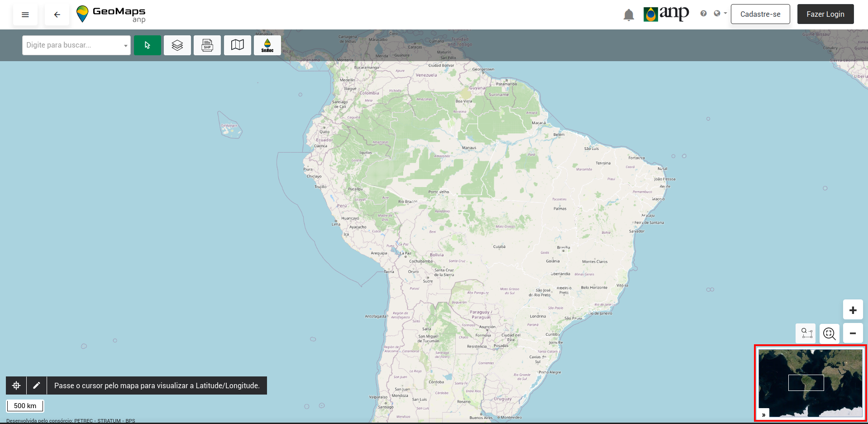Zoom out with the minus button
Viewport: 868px width, 424px height.
[x=853, y=333]
